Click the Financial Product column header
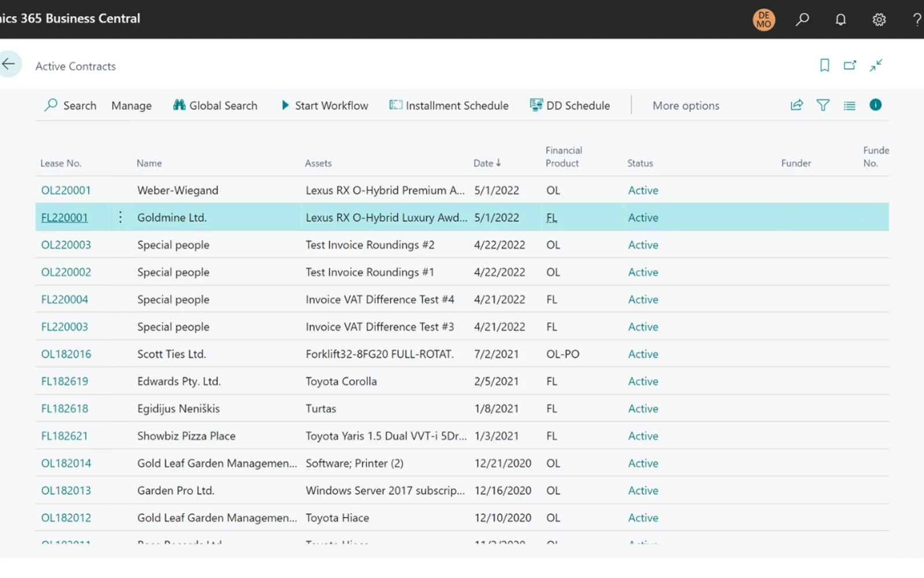 coord(564,157)
